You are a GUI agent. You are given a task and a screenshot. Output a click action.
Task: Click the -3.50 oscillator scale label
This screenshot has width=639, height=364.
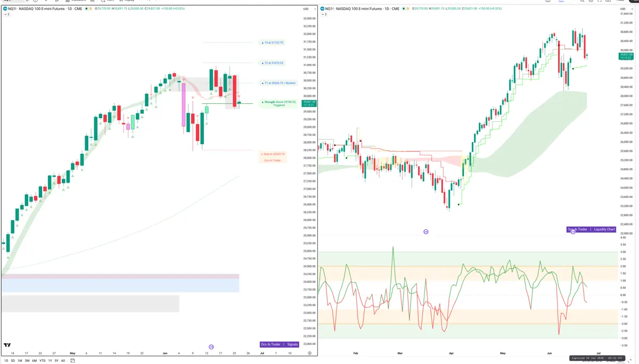623,345
